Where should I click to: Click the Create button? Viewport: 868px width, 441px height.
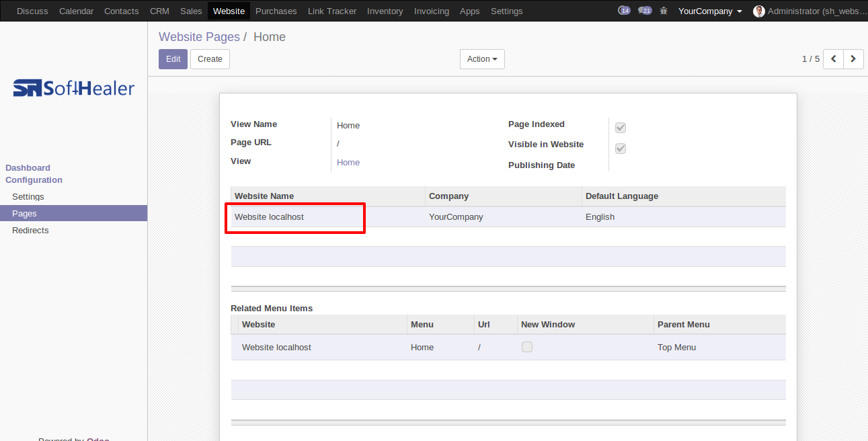[210, 59]
